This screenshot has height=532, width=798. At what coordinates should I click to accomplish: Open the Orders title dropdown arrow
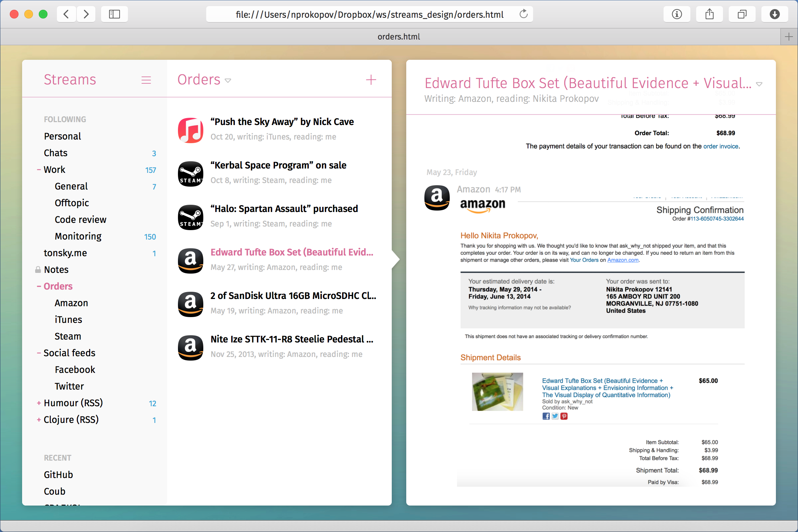(x=228, y=80)
